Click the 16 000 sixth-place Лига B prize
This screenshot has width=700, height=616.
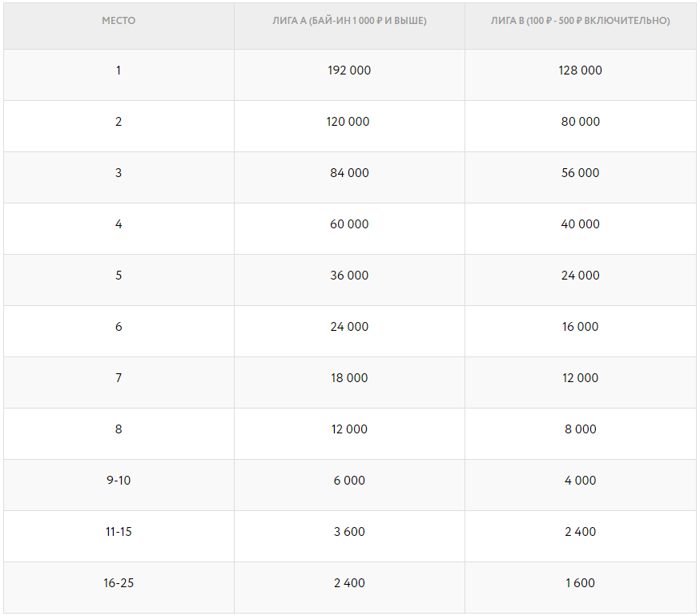click(x=580, y=327)
